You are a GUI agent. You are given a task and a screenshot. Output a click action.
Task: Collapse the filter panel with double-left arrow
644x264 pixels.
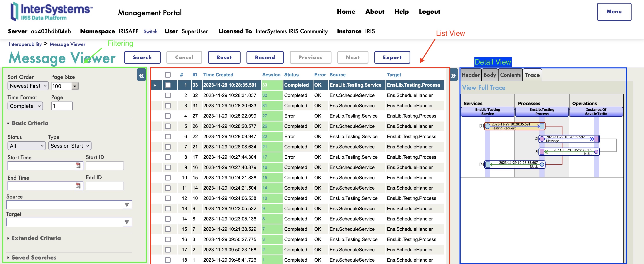point(141,75)
